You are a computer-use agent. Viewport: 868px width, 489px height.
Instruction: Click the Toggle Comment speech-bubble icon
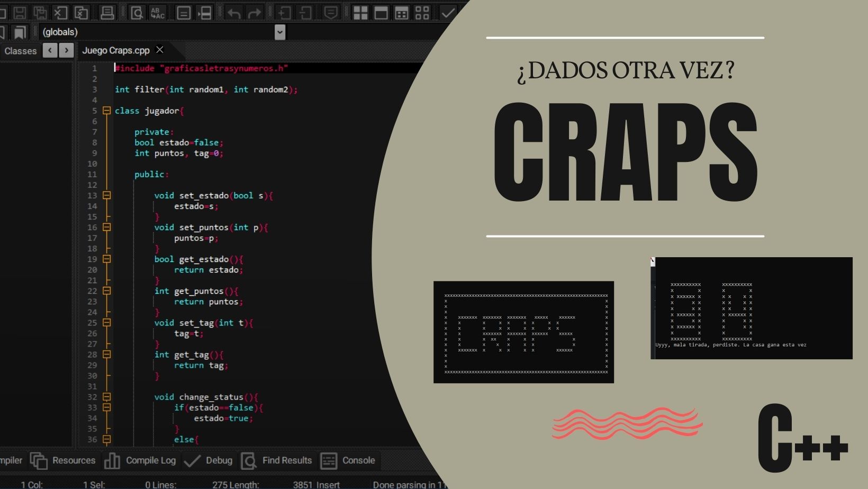(331, 12)
